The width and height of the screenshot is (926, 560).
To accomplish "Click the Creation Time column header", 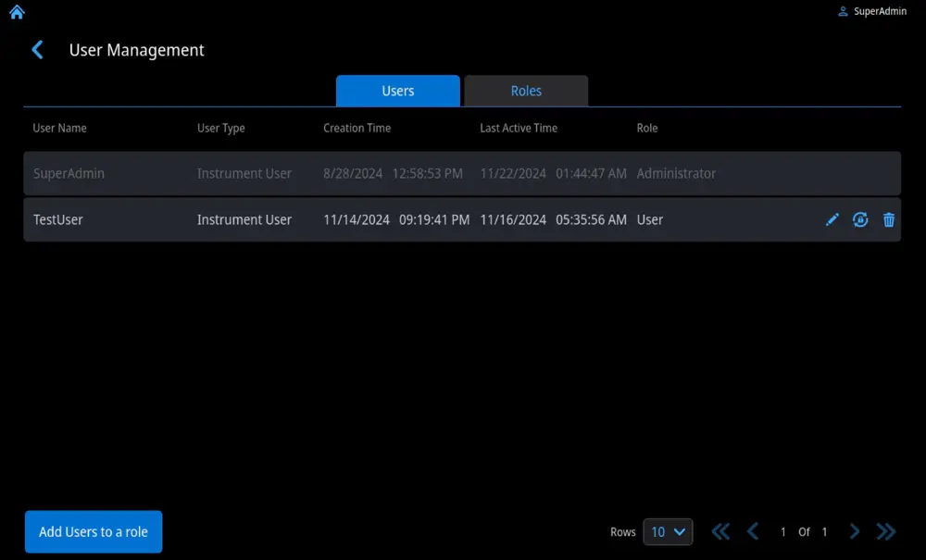I will point(357,128).
